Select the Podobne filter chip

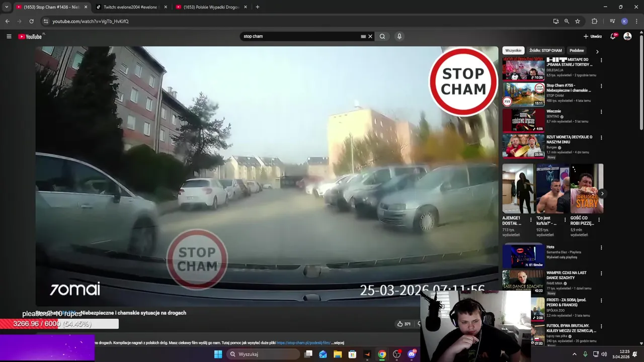pyautogui.click(x=577, y=51)
